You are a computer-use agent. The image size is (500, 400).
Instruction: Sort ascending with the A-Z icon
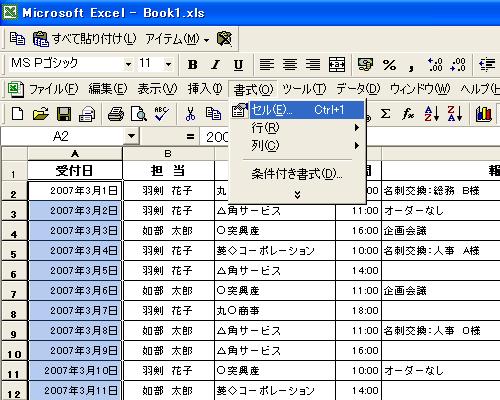pyautogui.click(x=432, y=114)
